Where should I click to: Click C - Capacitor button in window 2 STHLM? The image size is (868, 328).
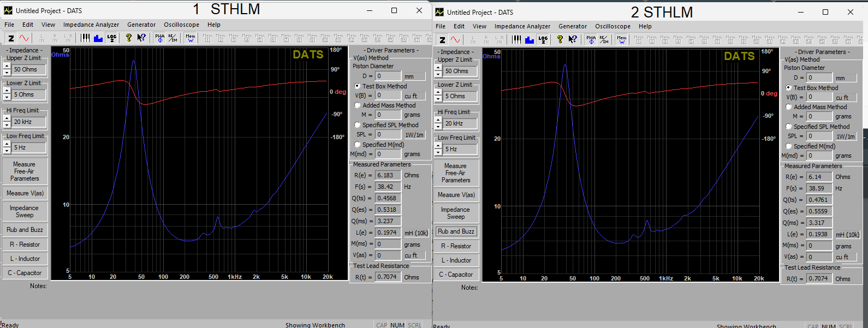456,275
